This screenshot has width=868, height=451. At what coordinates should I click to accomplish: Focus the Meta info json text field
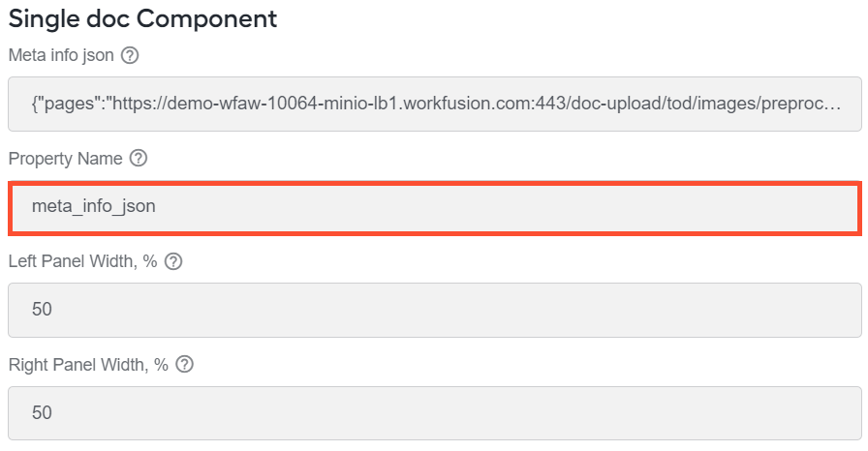click(x=435, y=104)
